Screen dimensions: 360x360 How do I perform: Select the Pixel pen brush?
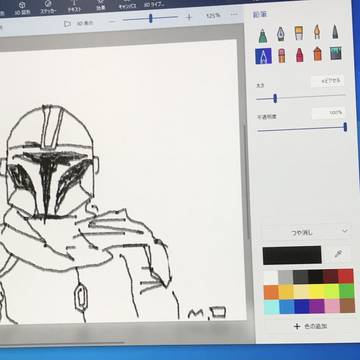(335, 31)
